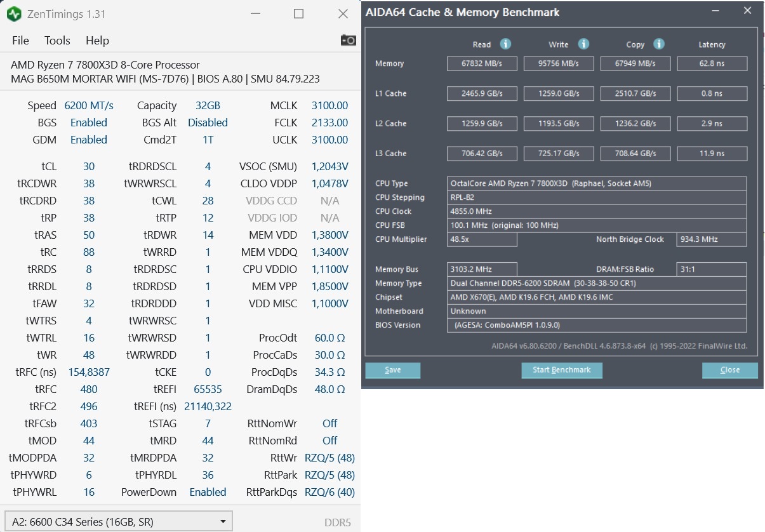
Task: Minimize the ZenTimings window
Action: (x=255, y=13)
